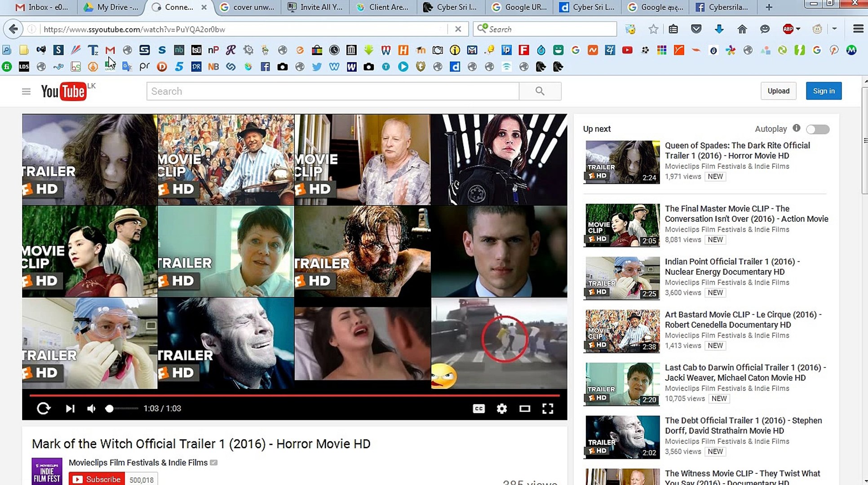Viewport: 868px width, 485px height.
Task: Switch to theater mode view
Action: pos(524,408)
